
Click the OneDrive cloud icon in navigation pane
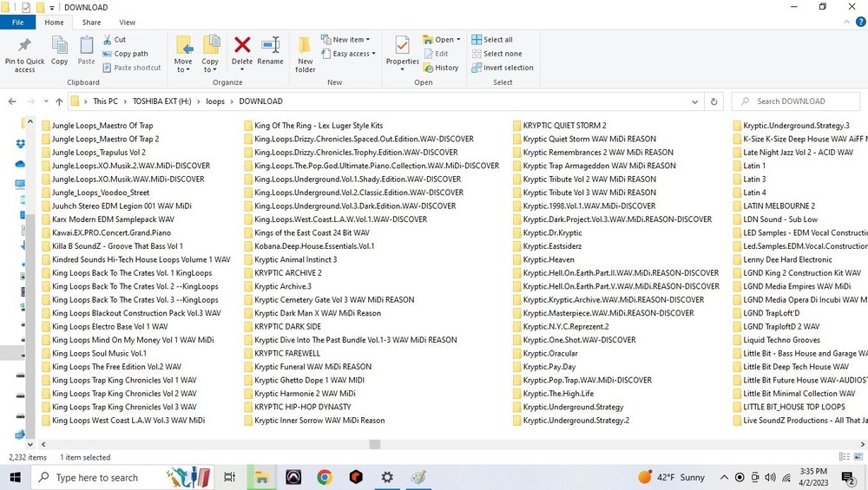coord(21,164)
